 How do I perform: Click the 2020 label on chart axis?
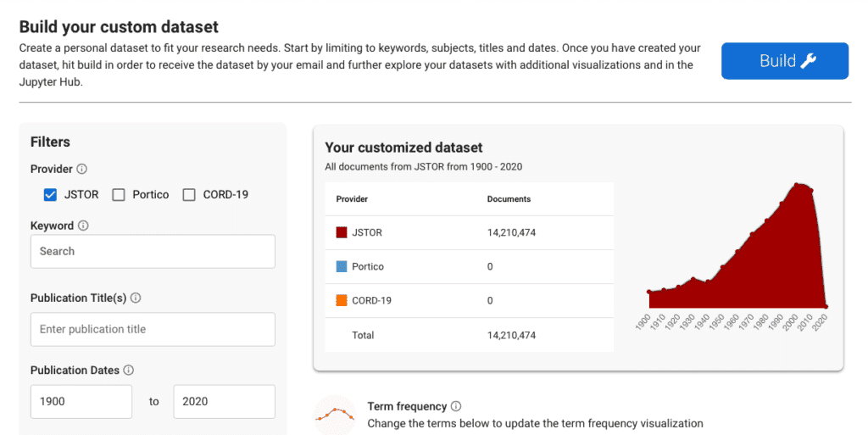tap(820, 321)
